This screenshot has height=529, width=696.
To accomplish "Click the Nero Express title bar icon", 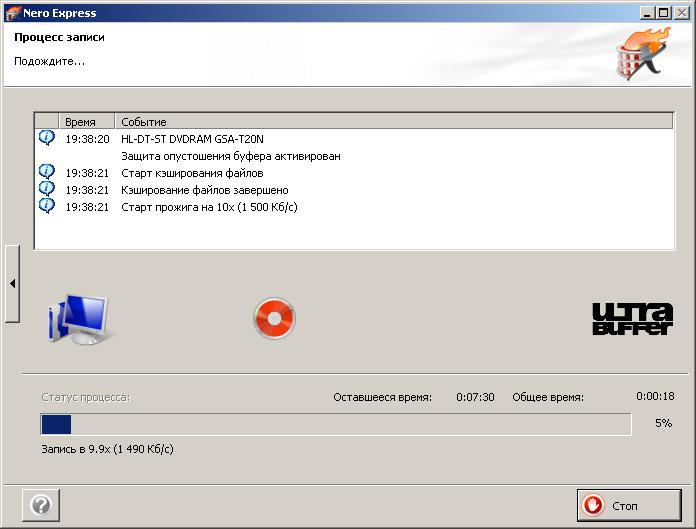I will pos(13,12).
